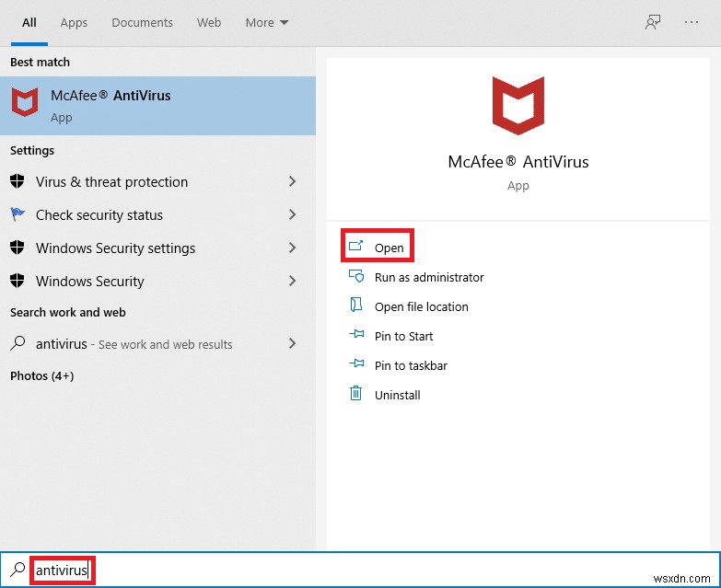Image resolution: width=721 pixels, height=588 pixels.
Task: Click the Open action icon
Action: pyautogui.click(x=356, y=247)
